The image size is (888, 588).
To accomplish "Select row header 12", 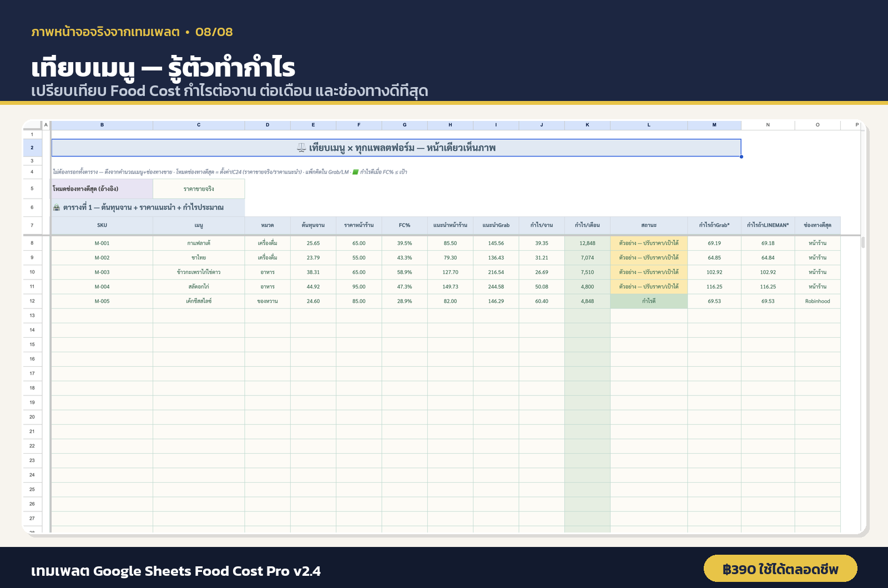I will click(32, 301).
